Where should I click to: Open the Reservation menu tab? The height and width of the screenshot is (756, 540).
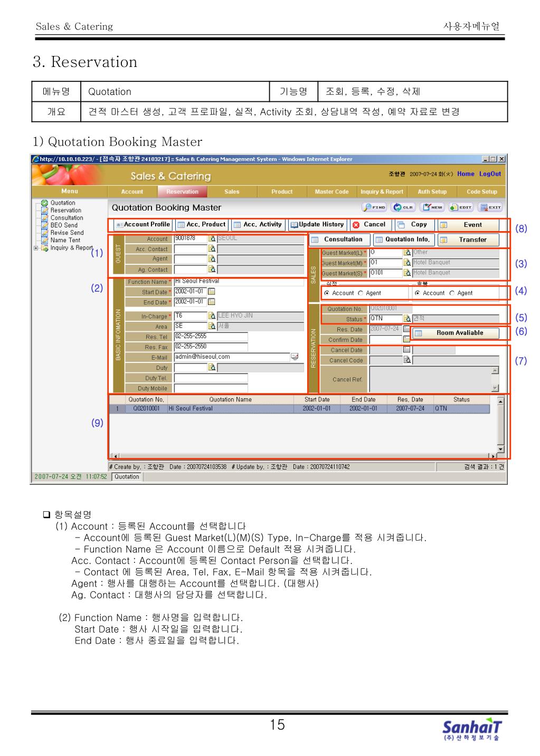pos(182,192)
